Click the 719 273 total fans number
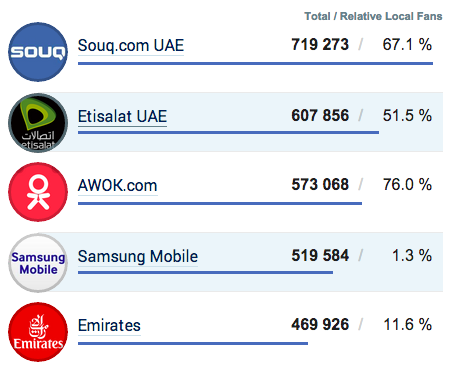Viewport: 465px width, 375px height. tap(320, 44)
